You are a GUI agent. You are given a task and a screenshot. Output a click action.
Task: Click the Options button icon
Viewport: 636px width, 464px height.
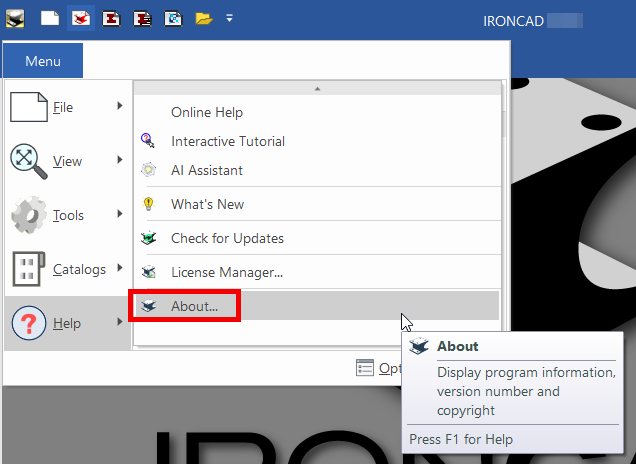pyautogui.click(x=365, y=368)
